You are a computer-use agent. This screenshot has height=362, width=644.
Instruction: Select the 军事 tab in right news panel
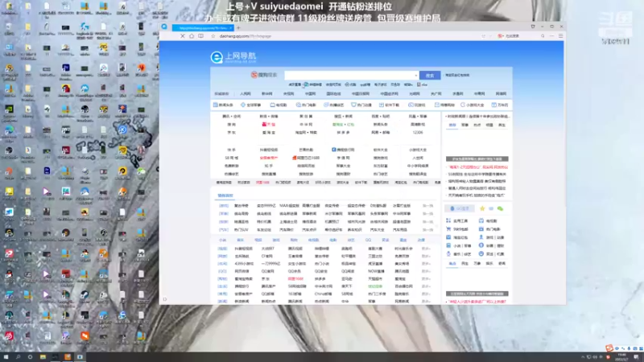pyautogui.click(x=464, y=125)
